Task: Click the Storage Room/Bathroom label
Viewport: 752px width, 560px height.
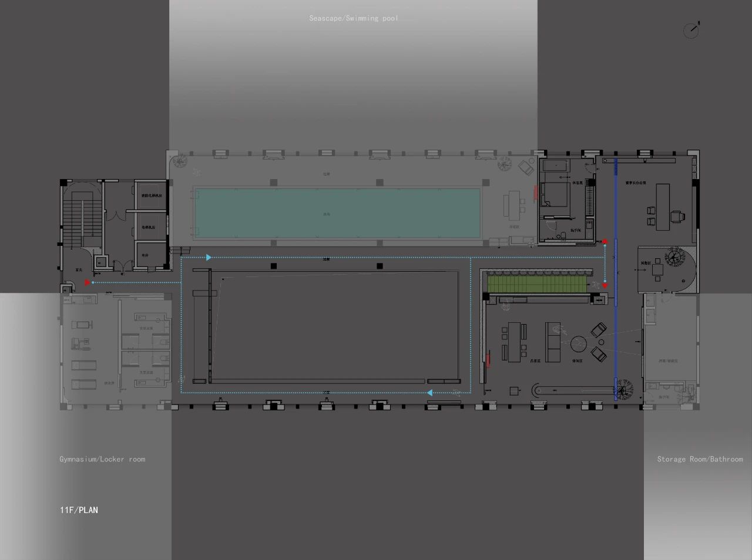Action: [x=700, y=459]
